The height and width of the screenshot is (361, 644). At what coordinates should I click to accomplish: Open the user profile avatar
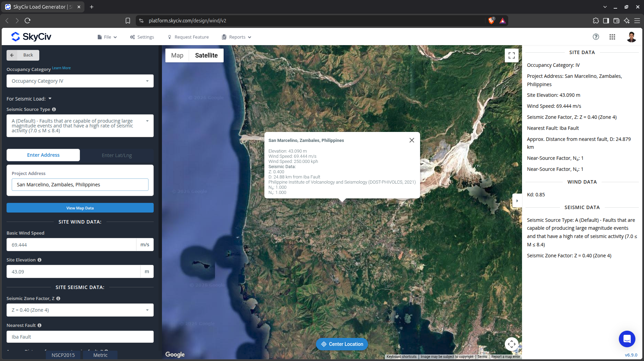pos(631,37)
